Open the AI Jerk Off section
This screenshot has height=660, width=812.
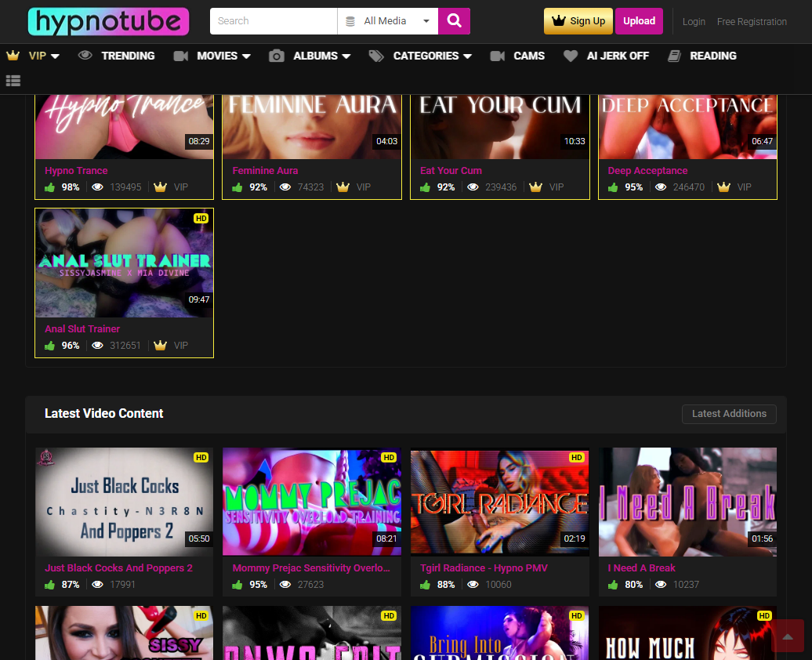tap(618, 56)
